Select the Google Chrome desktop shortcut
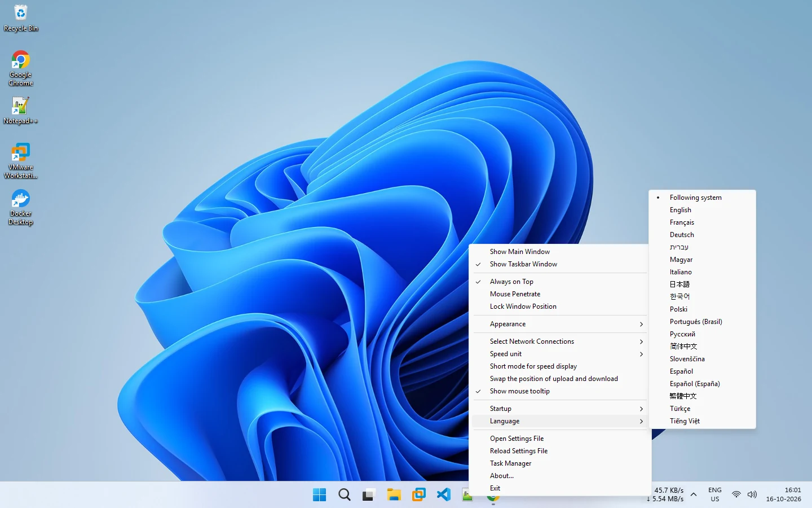Image resolution: width=812 pixels, height=508 pixels. pyautogui.click(x=21, y=68)
